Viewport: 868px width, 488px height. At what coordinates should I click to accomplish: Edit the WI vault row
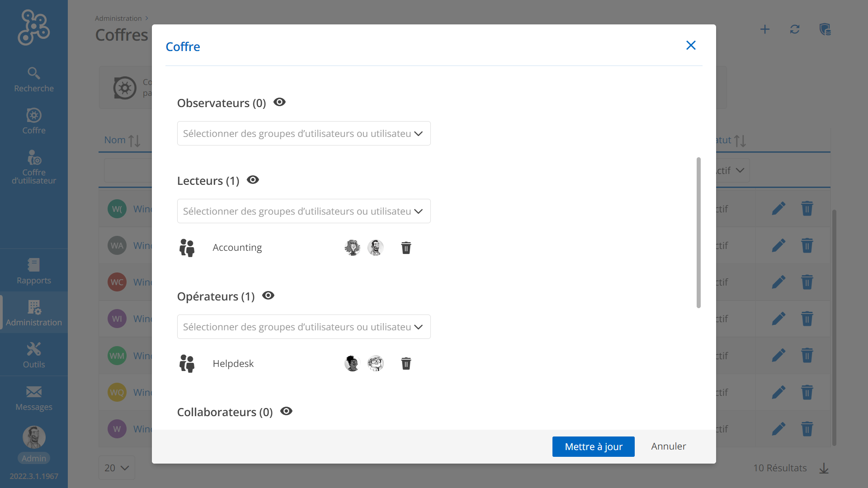tap(778, 319)
